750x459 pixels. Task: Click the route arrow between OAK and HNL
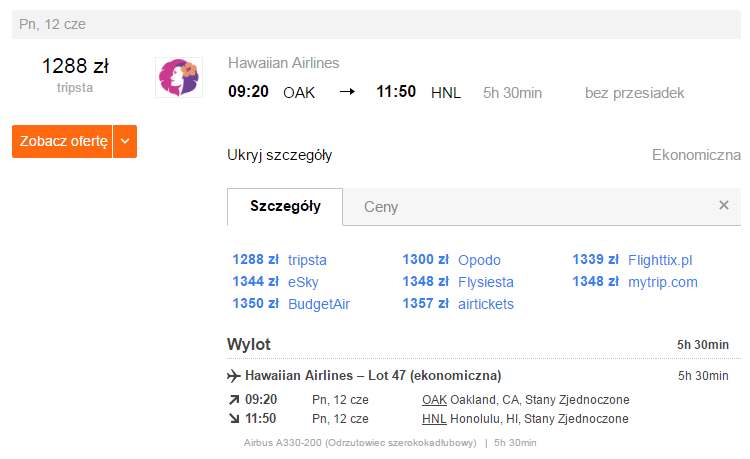click(x=347, y=91)
